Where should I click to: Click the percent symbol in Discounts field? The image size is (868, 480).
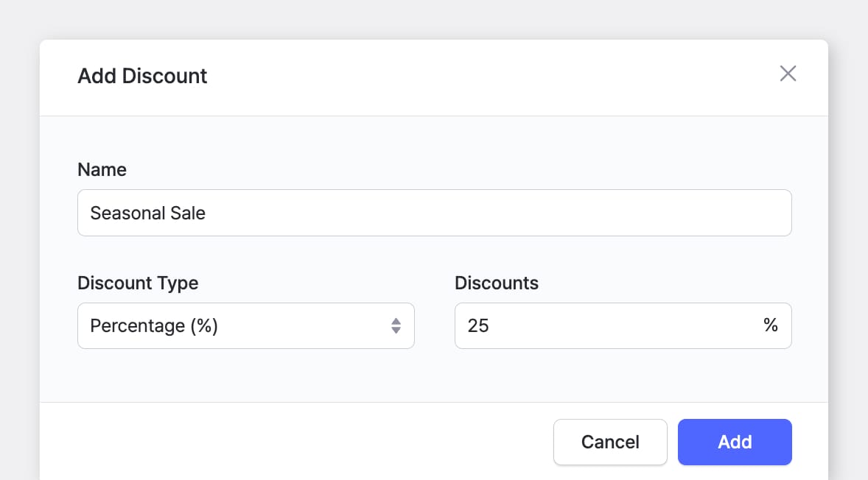[771, 325]
